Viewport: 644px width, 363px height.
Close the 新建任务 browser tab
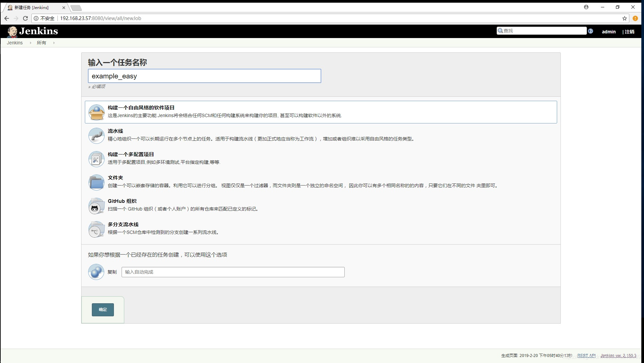point(64,7)
